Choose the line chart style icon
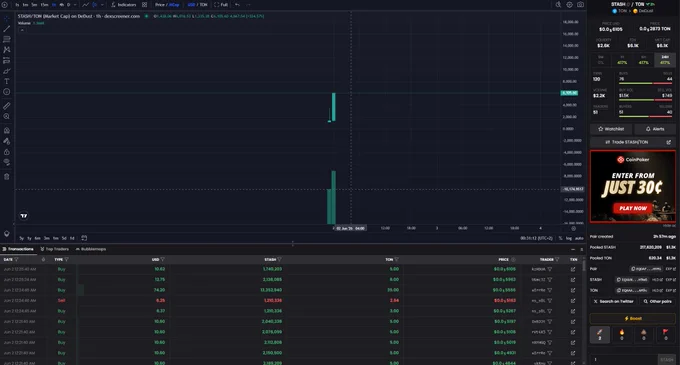This screenshot has height=365, width=680. point(85,5)
